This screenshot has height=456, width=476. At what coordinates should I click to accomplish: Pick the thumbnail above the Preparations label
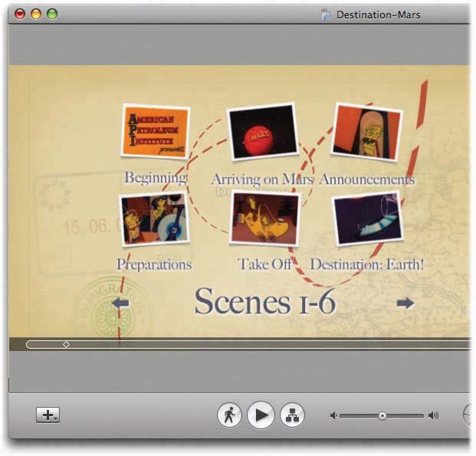(x=153, y=219)
